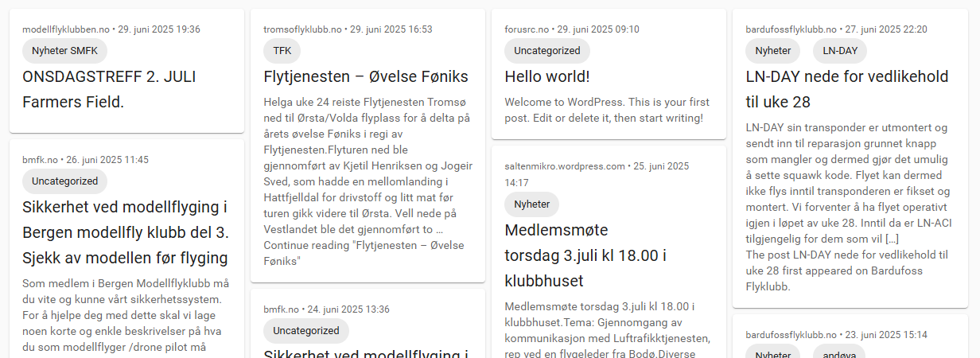Click bardufossflyklubb.no 27. juni 2025 22:20 line
This screenshot has width=980, height=358.
point(837,29)
